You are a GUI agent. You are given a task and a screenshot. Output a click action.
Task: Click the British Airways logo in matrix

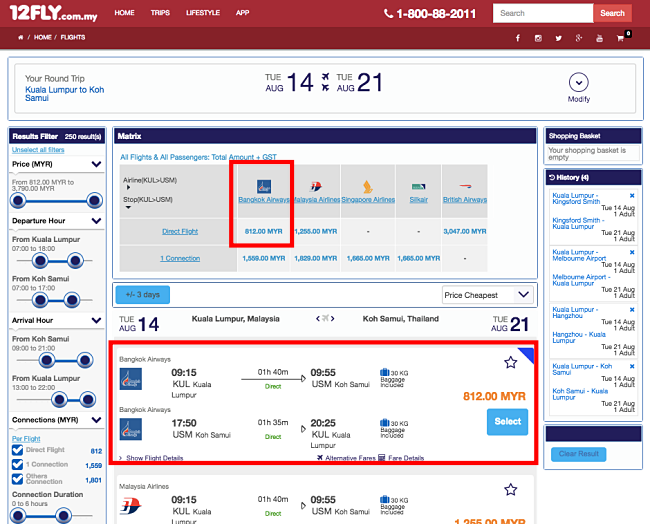tap(465, 186)
